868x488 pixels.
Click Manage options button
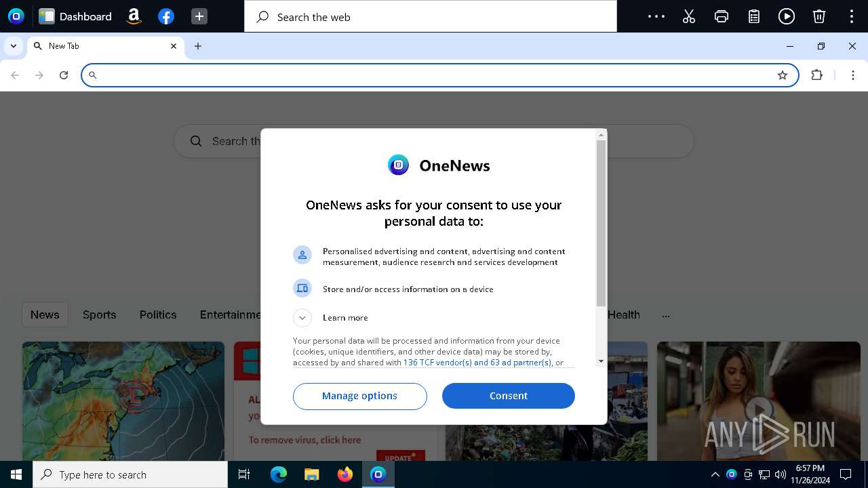360,396
